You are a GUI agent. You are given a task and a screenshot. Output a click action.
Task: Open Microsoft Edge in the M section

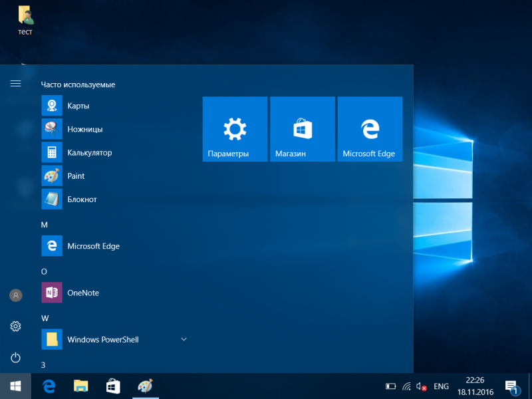coord(52,245)
